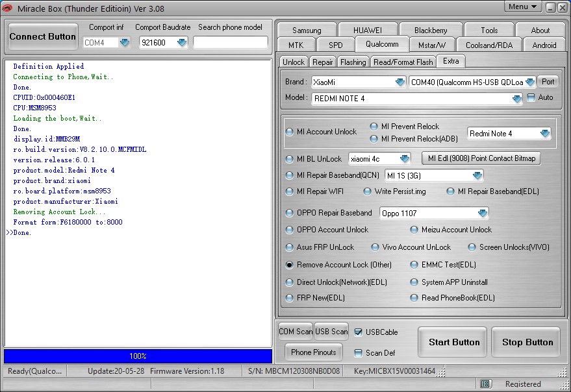Select Vivo Account UnLock radio option
The height and width of the screenshot is (392, 571).
375,247
